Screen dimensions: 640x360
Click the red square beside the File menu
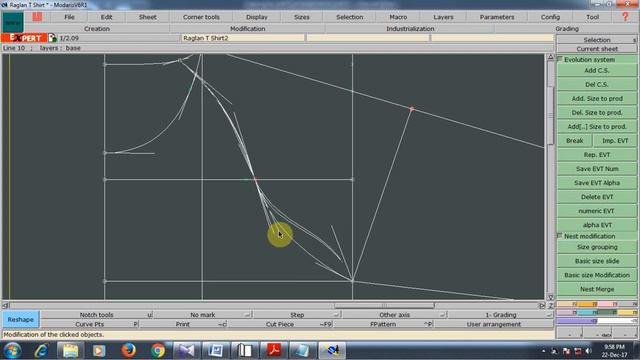click(37, 17)
